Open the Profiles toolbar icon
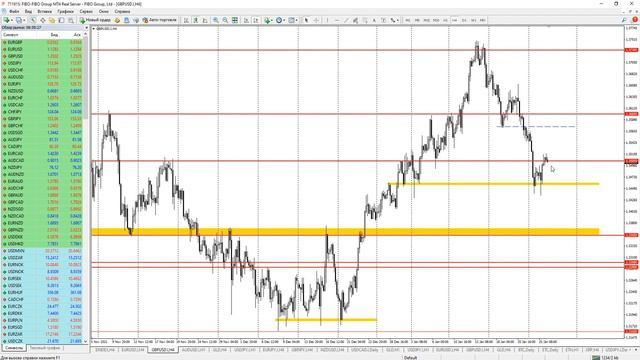The width and height of the screenshot is (640, 360). [18, 20]
